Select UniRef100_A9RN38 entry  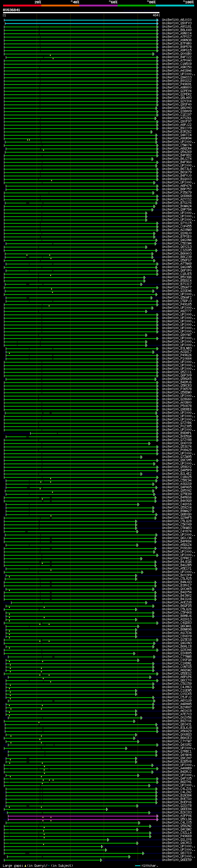tap(177, 40)
